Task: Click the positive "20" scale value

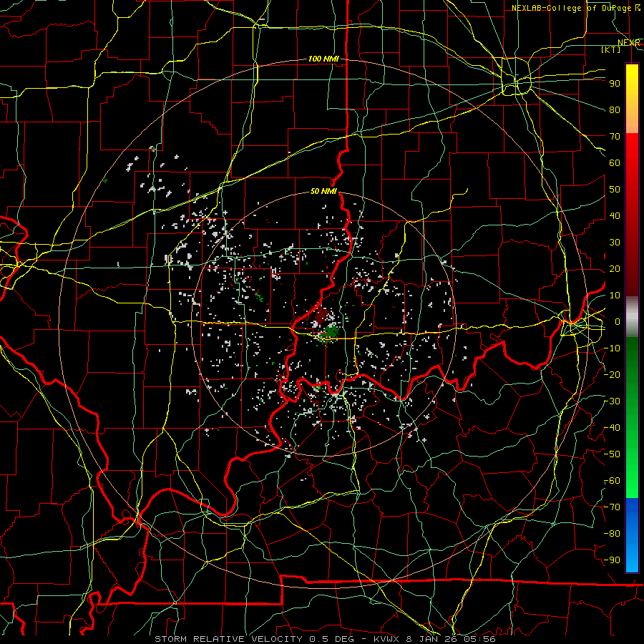Action: pyautogui.click(x=615, y=268)
